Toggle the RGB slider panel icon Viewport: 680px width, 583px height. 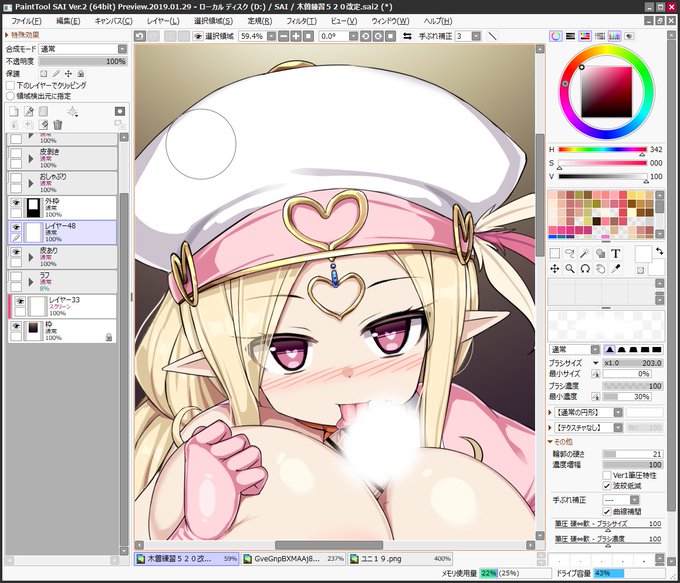tap(570, 36)
